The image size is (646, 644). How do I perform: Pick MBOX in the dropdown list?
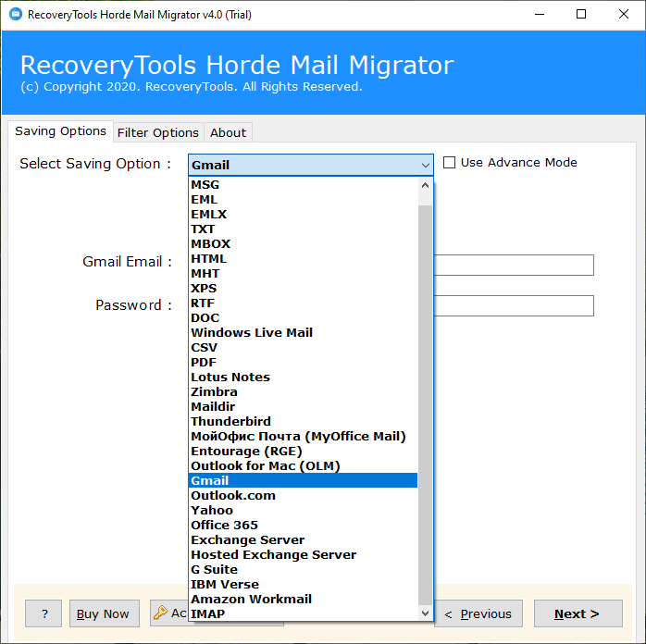(304, 244)
